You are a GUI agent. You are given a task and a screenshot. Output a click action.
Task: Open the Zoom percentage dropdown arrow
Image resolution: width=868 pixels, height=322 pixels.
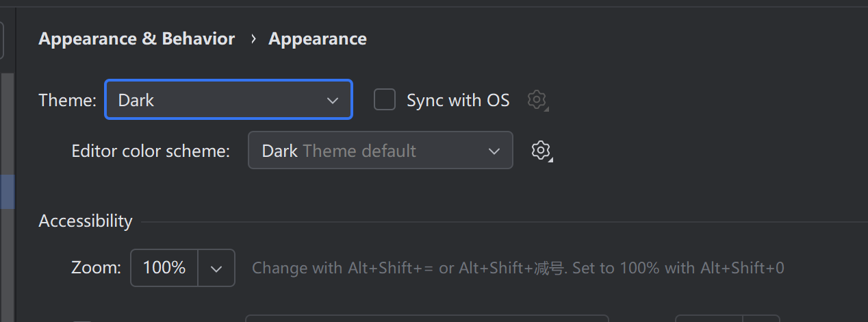pos(216,268)
